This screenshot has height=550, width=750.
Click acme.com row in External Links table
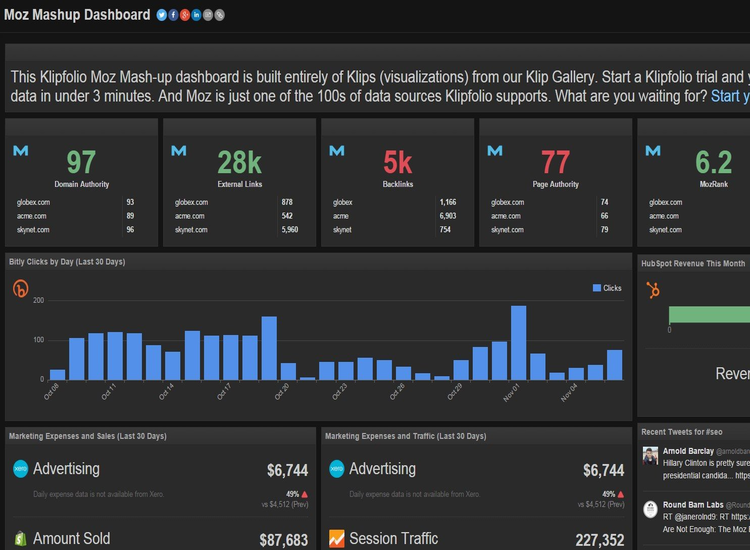239,216
